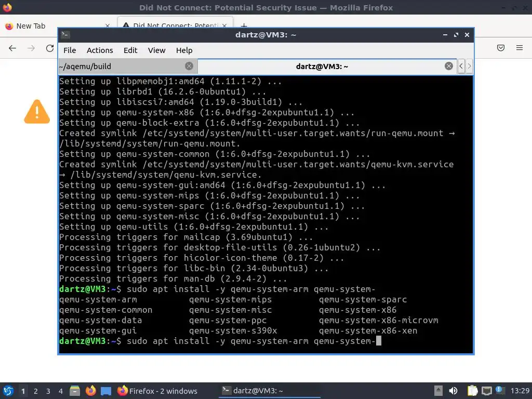The image size is (532, 399).
Task: Close the Did Not Connect tab
Action: pyautogui.click(x=224, y=25)
